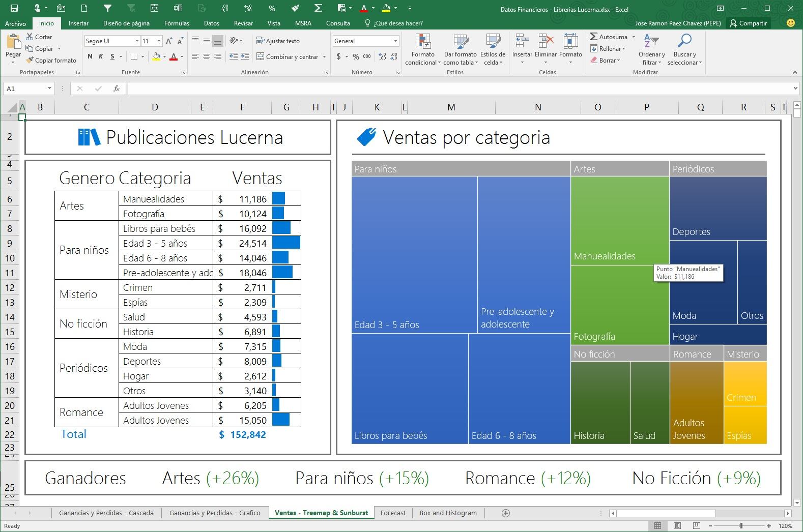This screenshot has width=803, height=532.
Task: Toggle italic formatting K button
Action: point(101,56)
